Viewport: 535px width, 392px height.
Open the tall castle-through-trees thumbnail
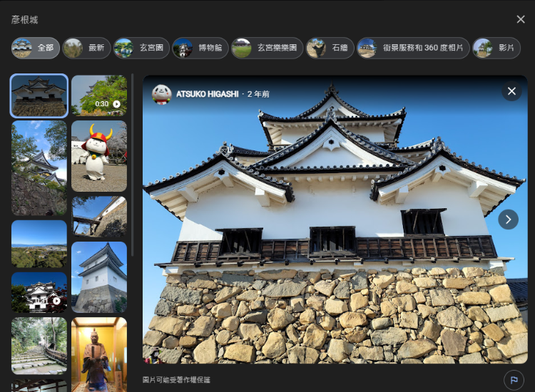(x=39, y=168)
